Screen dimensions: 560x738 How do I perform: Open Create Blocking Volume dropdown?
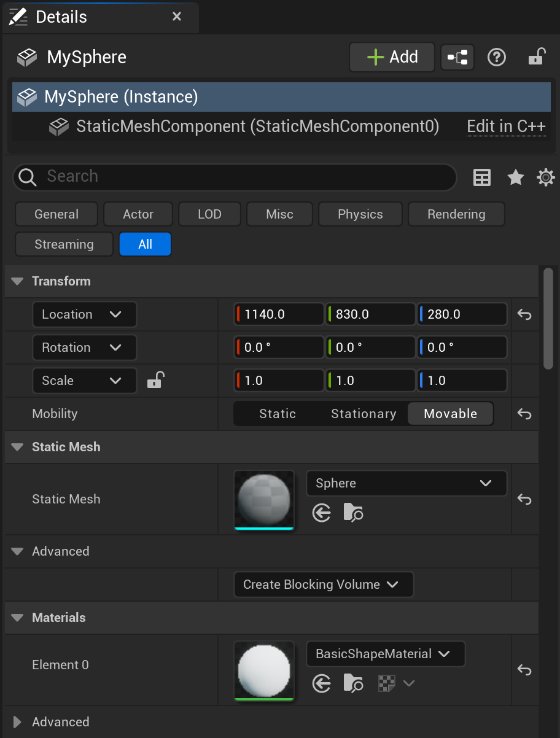click(323, 585)
